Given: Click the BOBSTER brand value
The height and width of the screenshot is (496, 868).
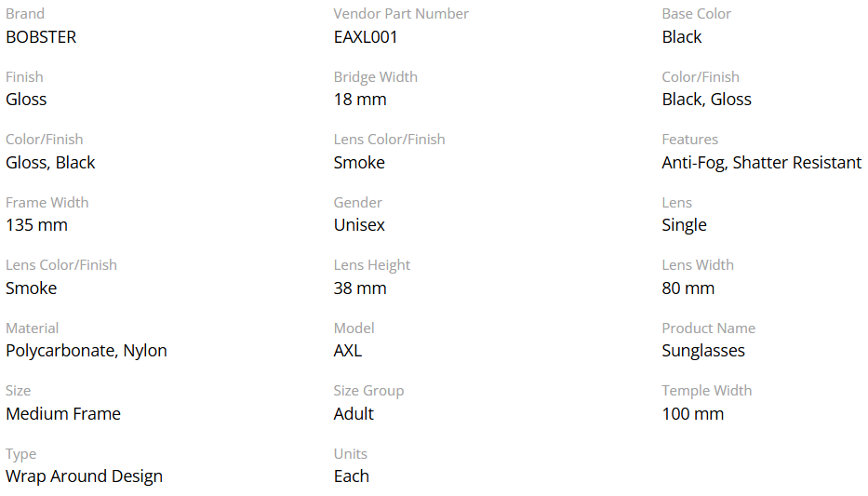Looking at the screenshot, I should [41, 37].
